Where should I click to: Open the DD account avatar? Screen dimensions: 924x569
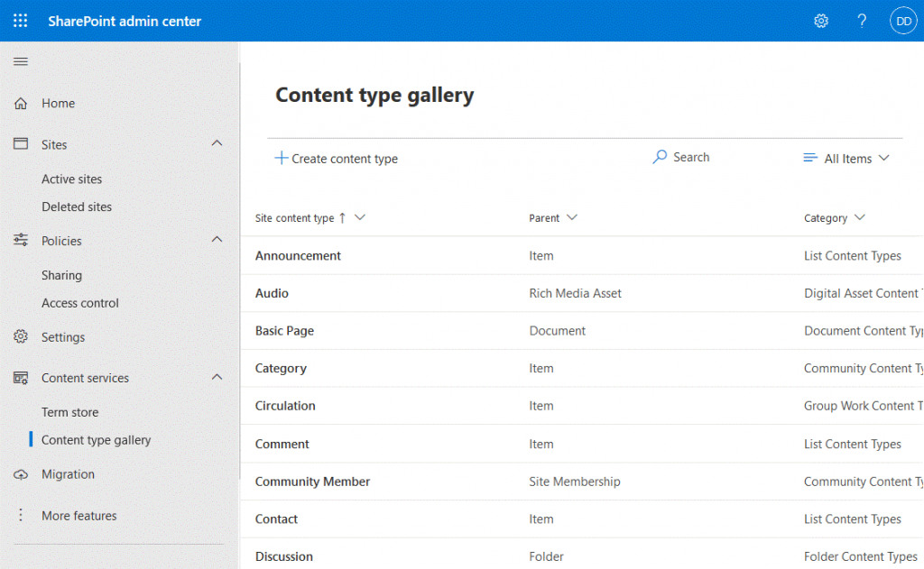pyautogui.click(x=903, y=20)
